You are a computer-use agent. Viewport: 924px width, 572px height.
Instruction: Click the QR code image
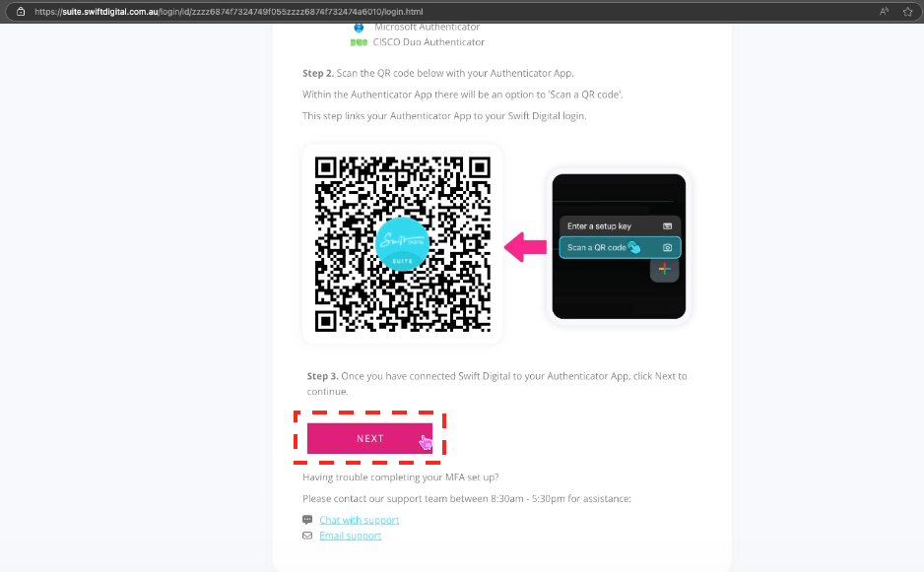403,244
